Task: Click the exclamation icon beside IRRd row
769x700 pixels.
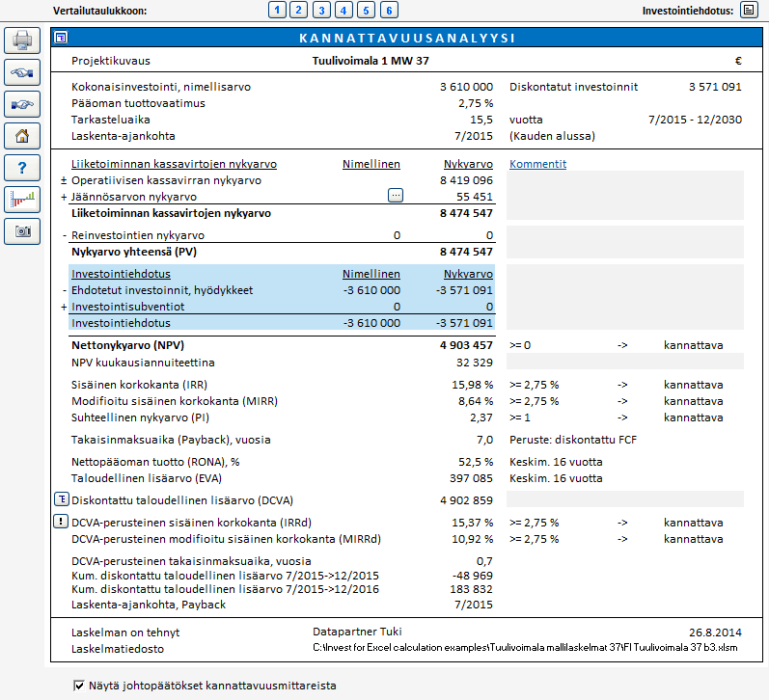Action: [x=61, y=521]
